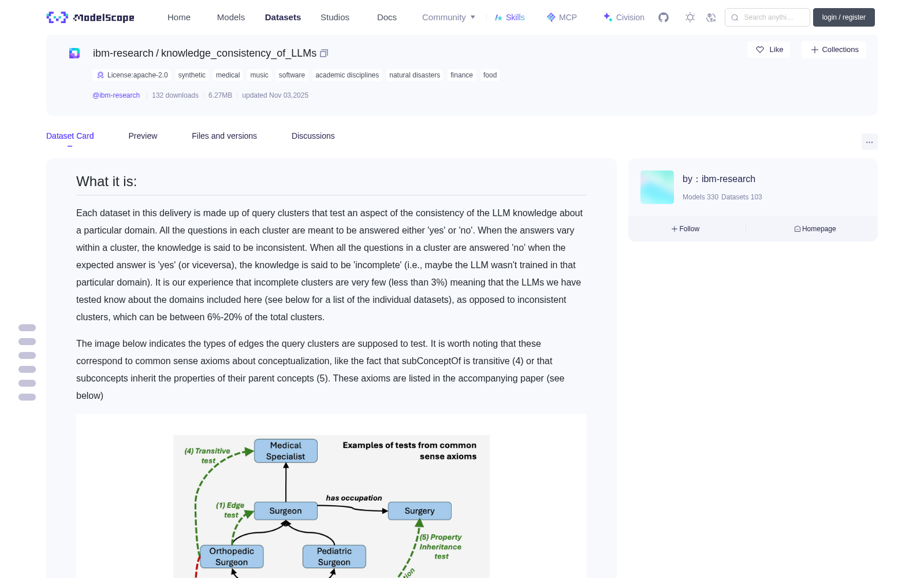Image resolution: width=924 pixels, height=578 pixels.
Task: Open the @ibm-research profile link
Action: 116,95
